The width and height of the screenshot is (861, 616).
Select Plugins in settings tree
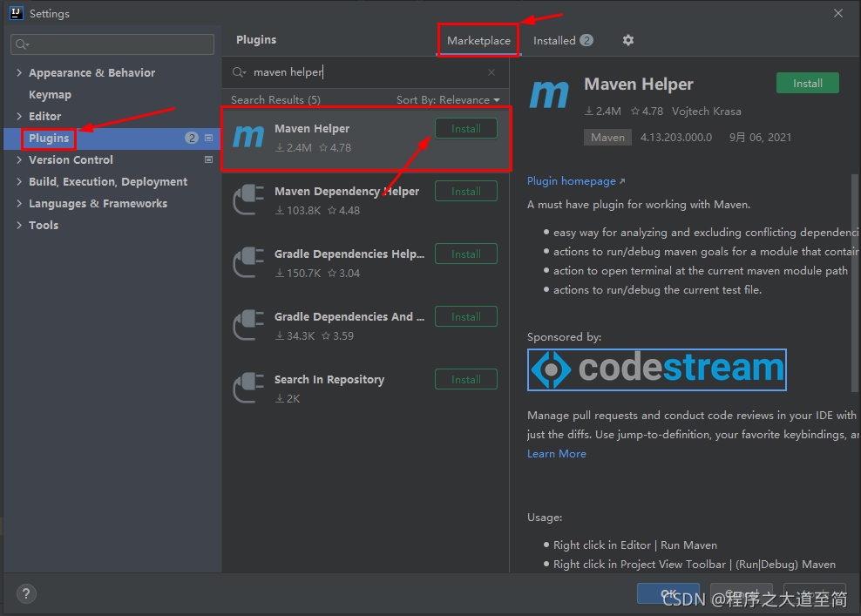49,138
